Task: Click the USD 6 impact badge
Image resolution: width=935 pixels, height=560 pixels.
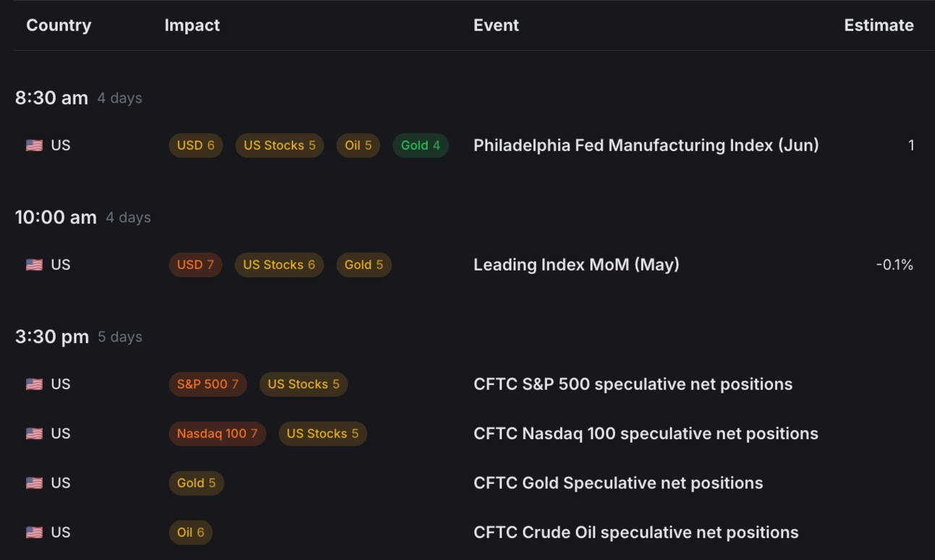Action: [195, 145]
